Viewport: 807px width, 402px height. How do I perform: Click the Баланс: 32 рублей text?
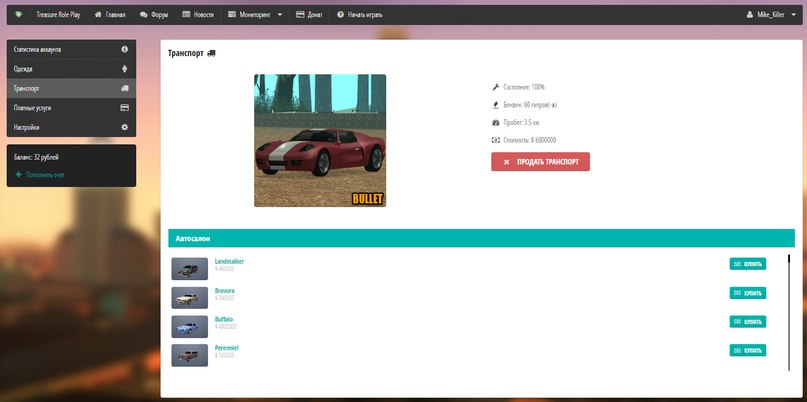pyautogui.click(x=37, y=158)
